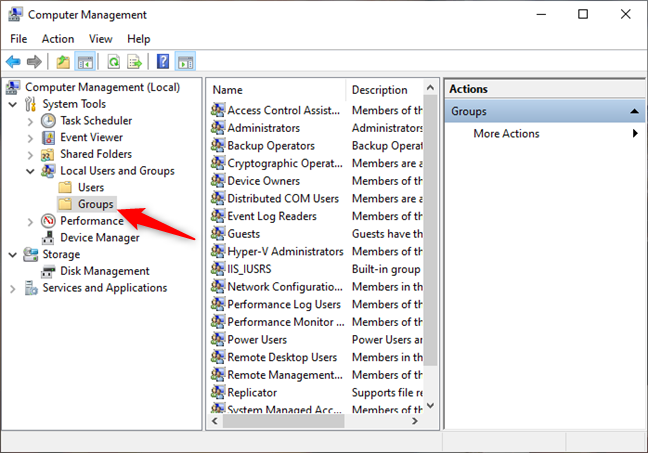The width and height of the screenshot is (648, 453).
Task: Click the Storage icon in tree
Action: tap(31, 254)
